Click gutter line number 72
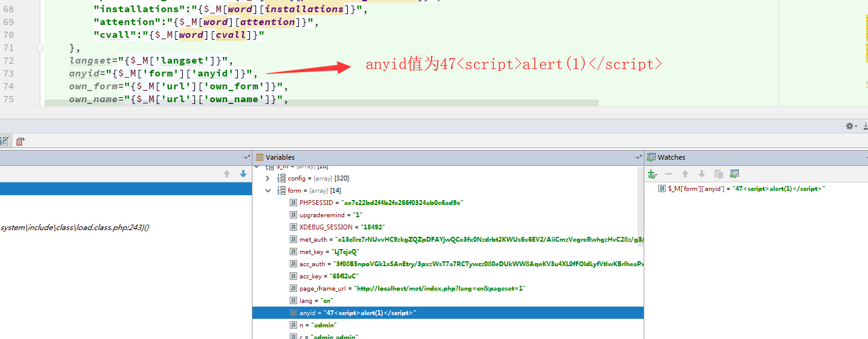Image resolution: width=868 pixels, height=339 pixels. click(8, 61)
